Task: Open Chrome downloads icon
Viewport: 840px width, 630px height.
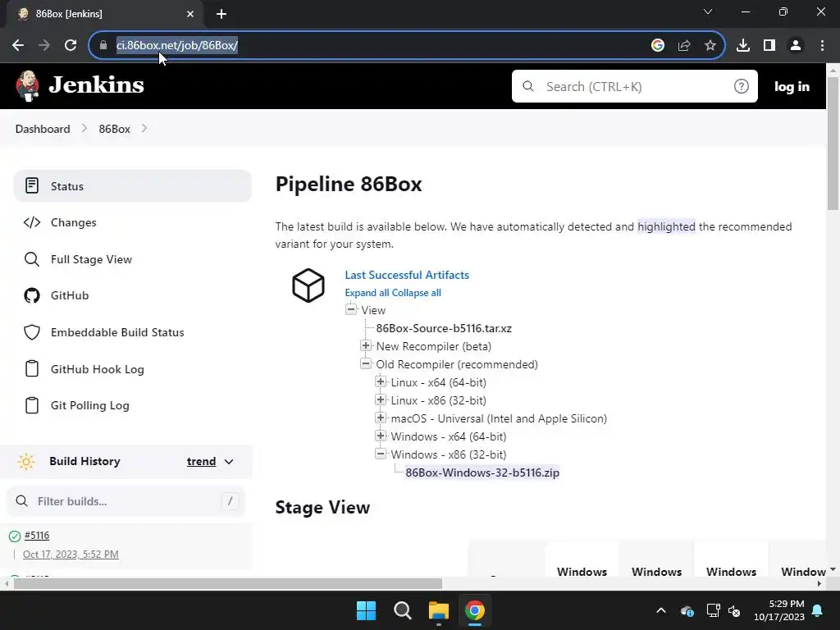Action: pos(743,46)
